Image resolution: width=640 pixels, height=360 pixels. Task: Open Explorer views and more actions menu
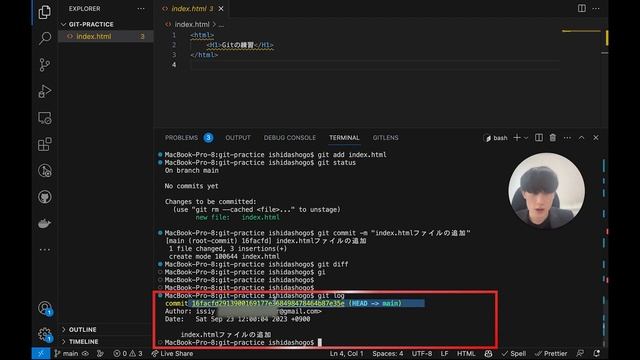pyautogui.click(x=141, y=9)
